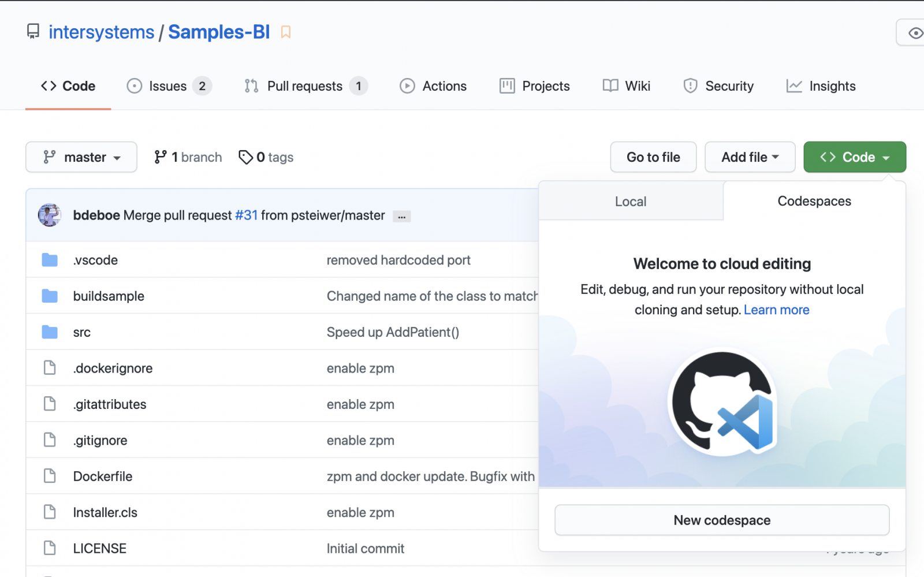Screen dimensions: 924x577
Task: Click the Go to file button
Action: click(653, 157)
